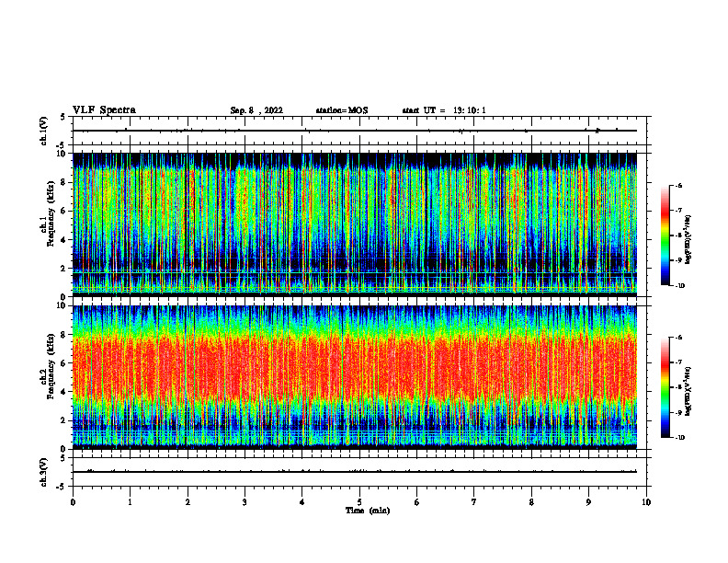Click the ch.1 spectrogram color scale bar
The width and height of the screenshot is (728, 563).
665,236
